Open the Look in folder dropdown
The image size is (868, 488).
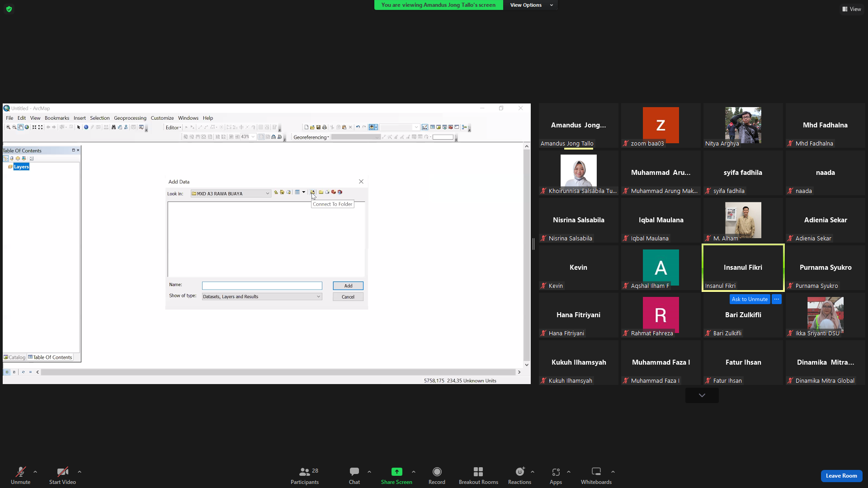point(268,194)
